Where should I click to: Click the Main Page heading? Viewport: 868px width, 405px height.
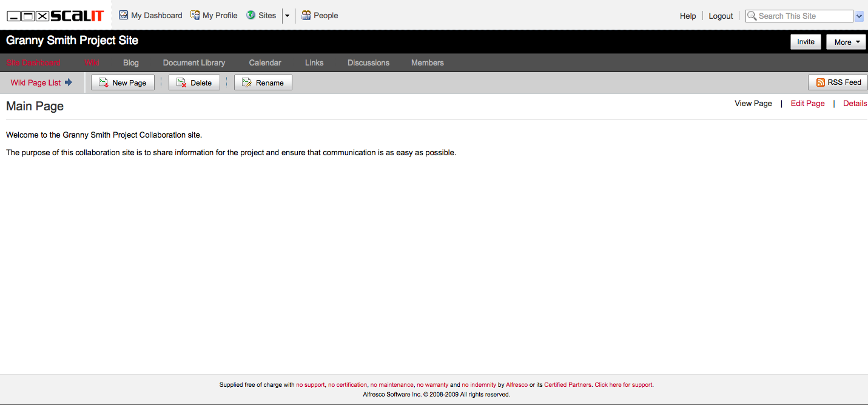pyautogui.click(x=35, y=106)
